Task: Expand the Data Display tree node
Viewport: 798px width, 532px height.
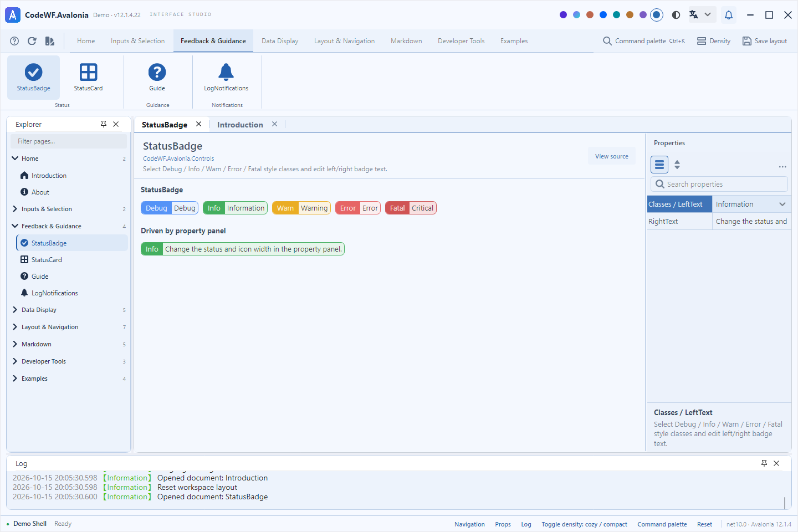Action: pyautogui.click(x=15, y=310)
